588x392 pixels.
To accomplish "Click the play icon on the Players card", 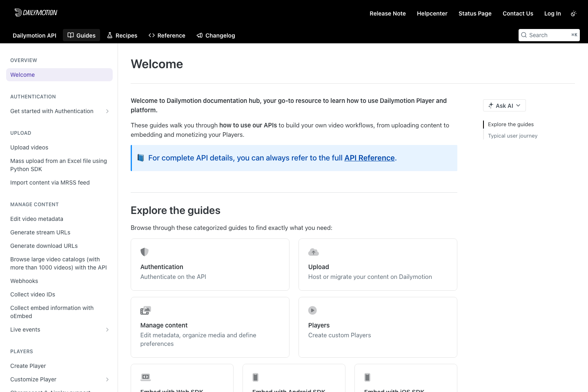I will pos(312,310).
